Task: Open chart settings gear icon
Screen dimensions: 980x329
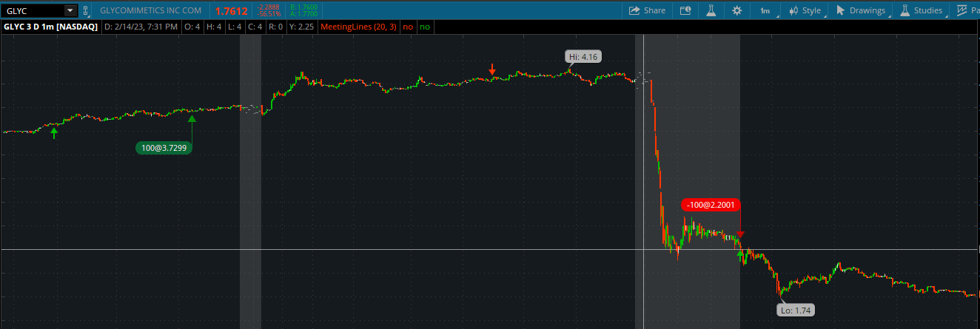Action: click(x=736, y=10)
